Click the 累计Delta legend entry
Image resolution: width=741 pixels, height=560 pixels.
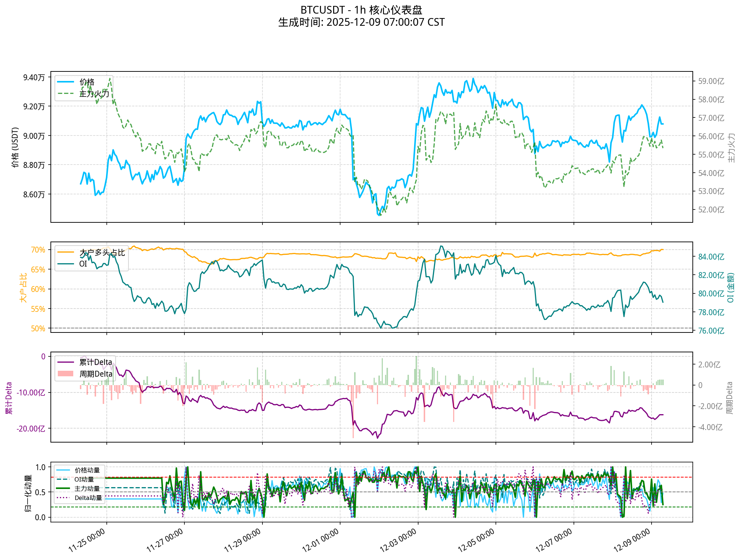pyautogui.click(x=95, y=362)
